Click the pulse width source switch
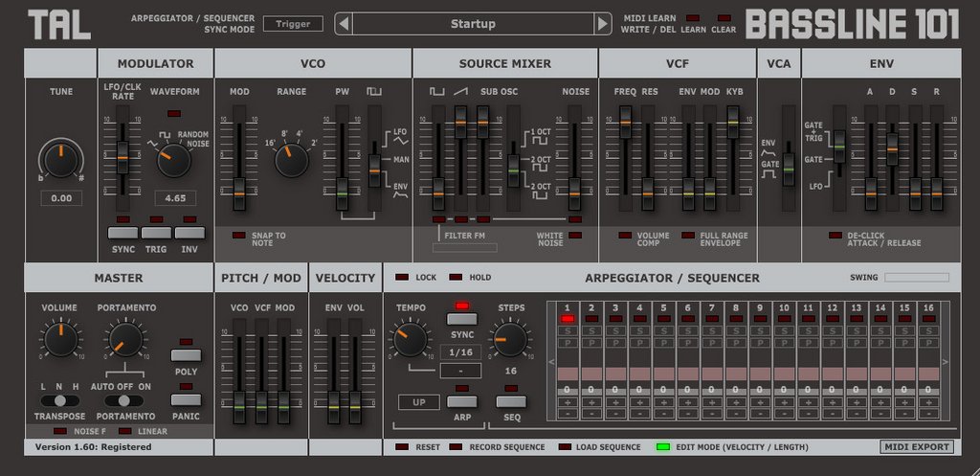Image resolution: width=980 pixels, height=476 pixels. 375,170
